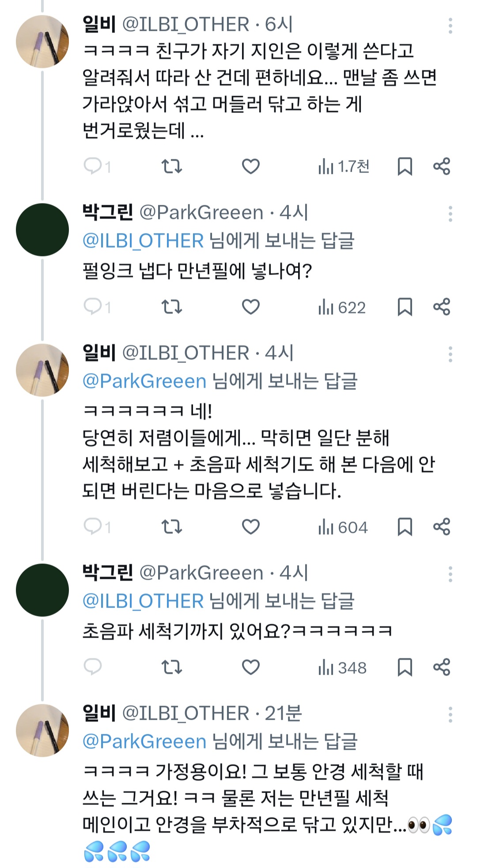Bookmark the first tweet with 1.7천 views
This screenshot has height=868, width=477.
tap(405, 166)
